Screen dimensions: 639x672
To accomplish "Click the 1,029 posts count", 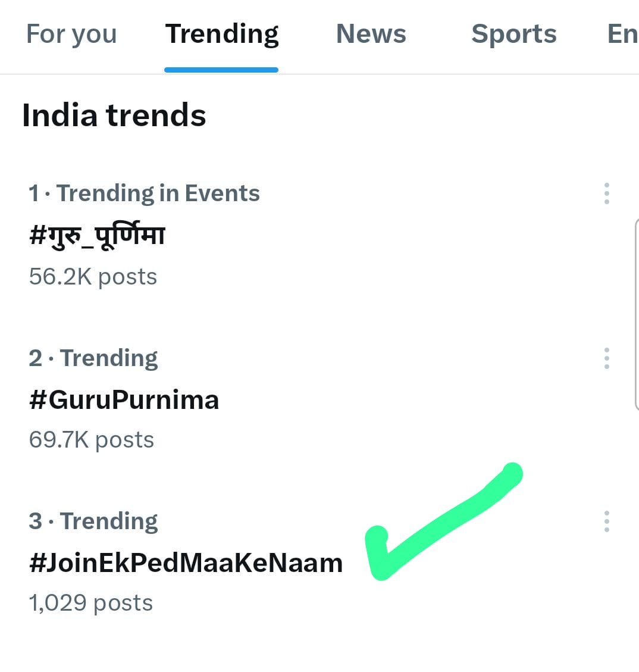I will click(90, 603).
